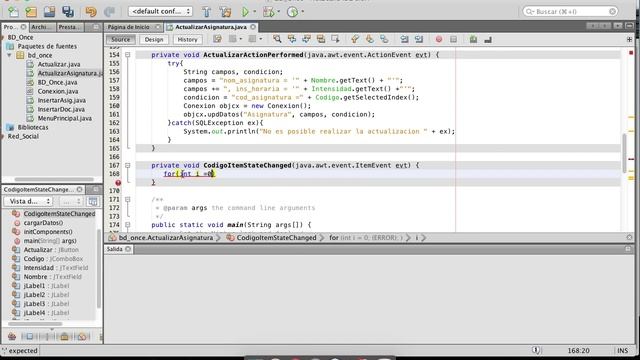Open Conexion.java in the project tree
Image resolution: width=640 pixels, height=360 pixels.
click(58, 91)
